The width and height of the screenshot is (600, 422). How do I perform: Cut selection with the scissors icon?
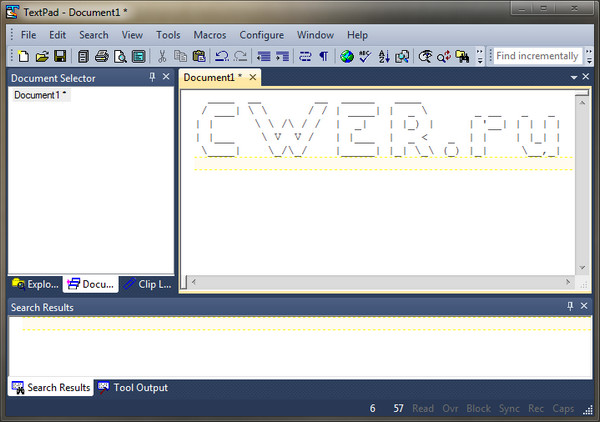(x=162, y=56)
